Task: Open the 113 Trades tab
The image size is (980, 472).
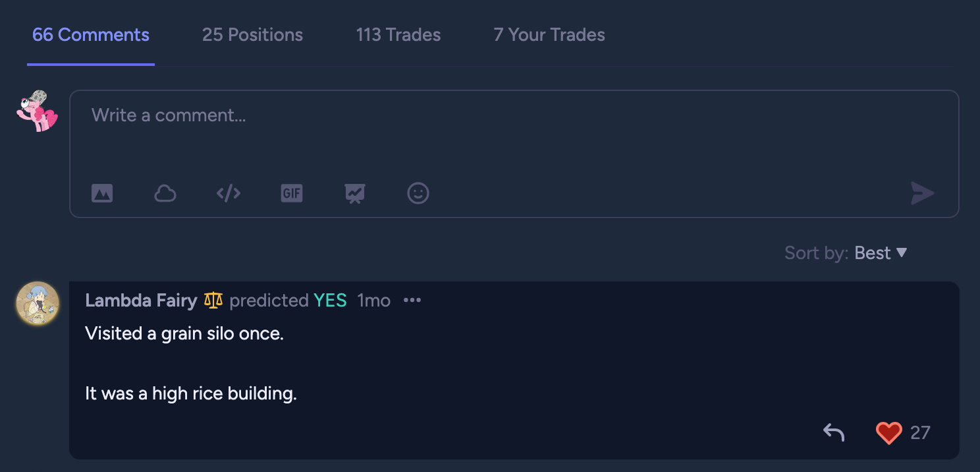Action: (x=398, y=35)
